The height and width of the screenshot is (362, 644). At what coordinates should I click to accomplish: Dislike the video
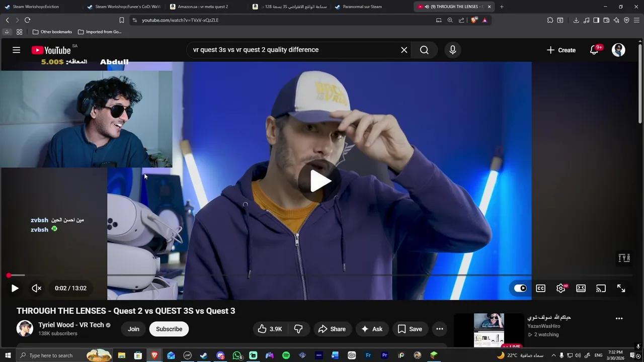298,329
